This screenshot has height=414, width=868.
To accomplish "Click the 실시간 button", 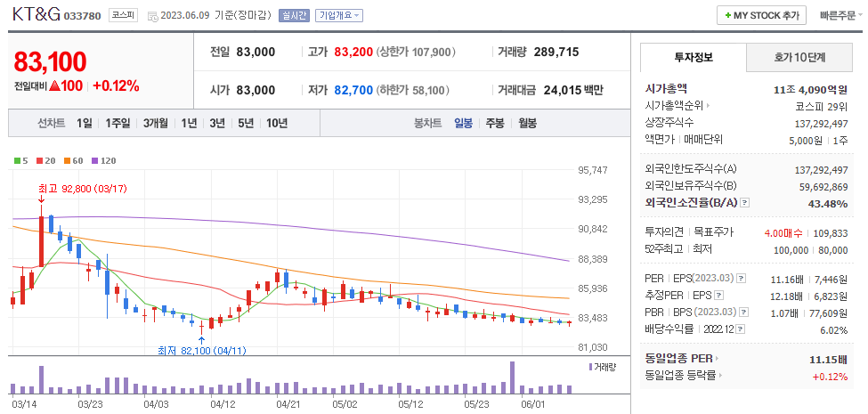I will 294,15.
